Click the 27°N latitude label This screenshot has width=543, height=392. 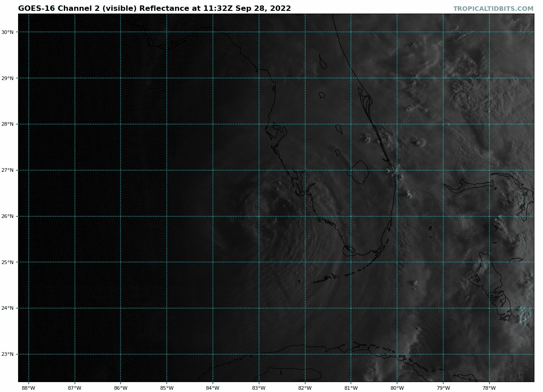pos(7,170)
